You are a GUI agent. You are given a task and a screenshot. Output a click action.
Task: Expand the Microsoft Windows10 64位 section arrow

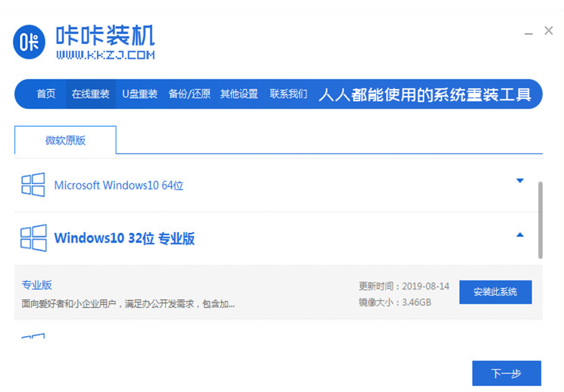520,181
